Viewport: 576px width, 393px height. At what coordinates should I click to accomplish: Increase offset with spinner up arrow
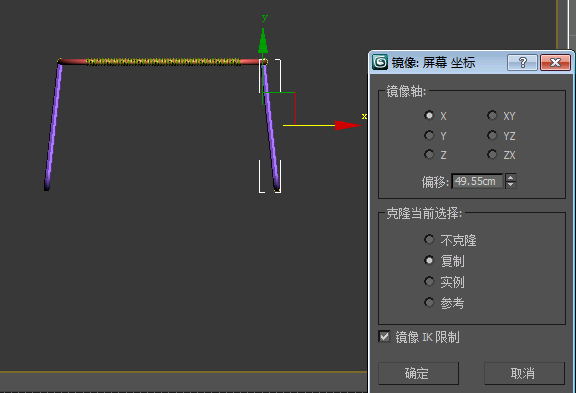coord(511,177)
